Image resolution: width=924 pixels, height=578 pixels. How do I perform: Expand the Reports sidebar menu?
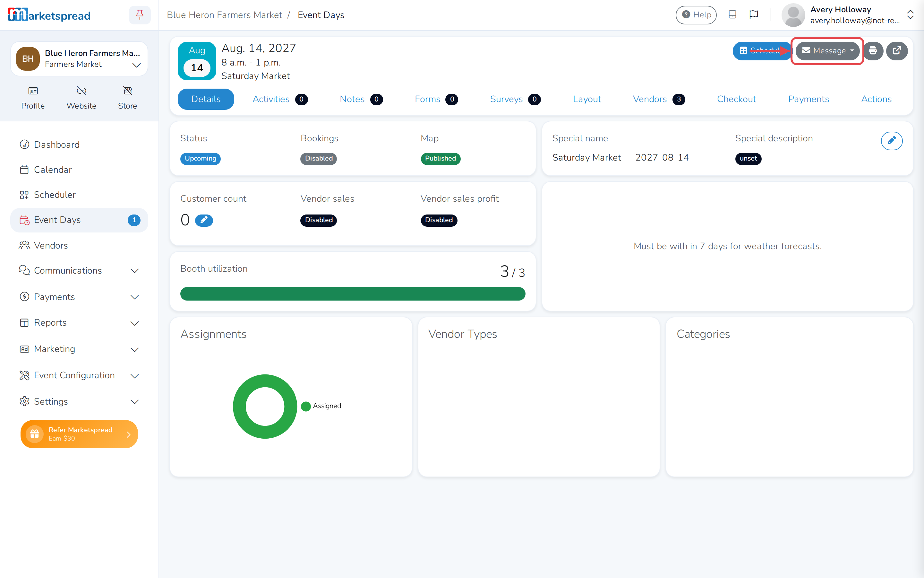[79, 323]
